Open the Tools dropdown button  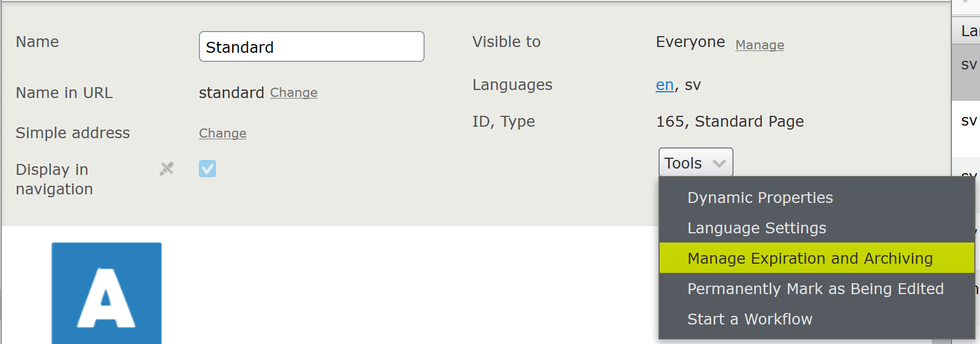(695, 163)
